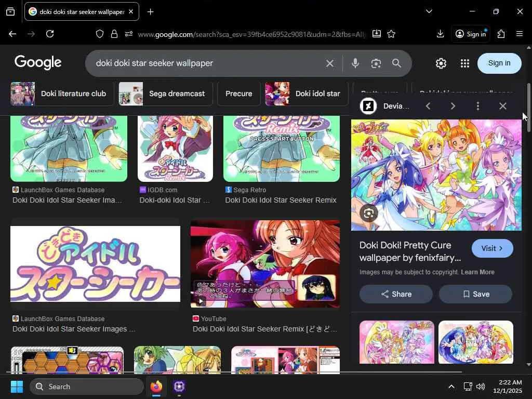This screenshot has width=532, height=399.
Task: Clear the search query with X
Action: point(329,63)
